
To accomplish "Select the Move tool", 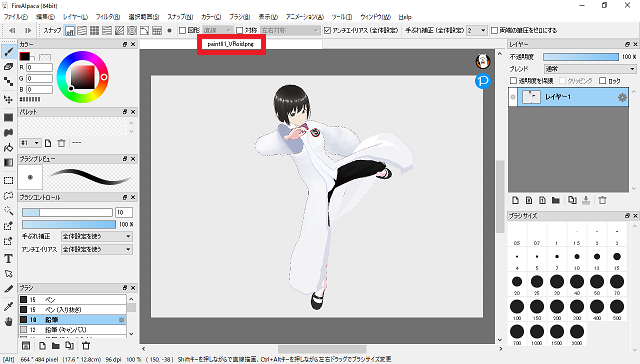I will pyautogui.click(x=8, y=99).
